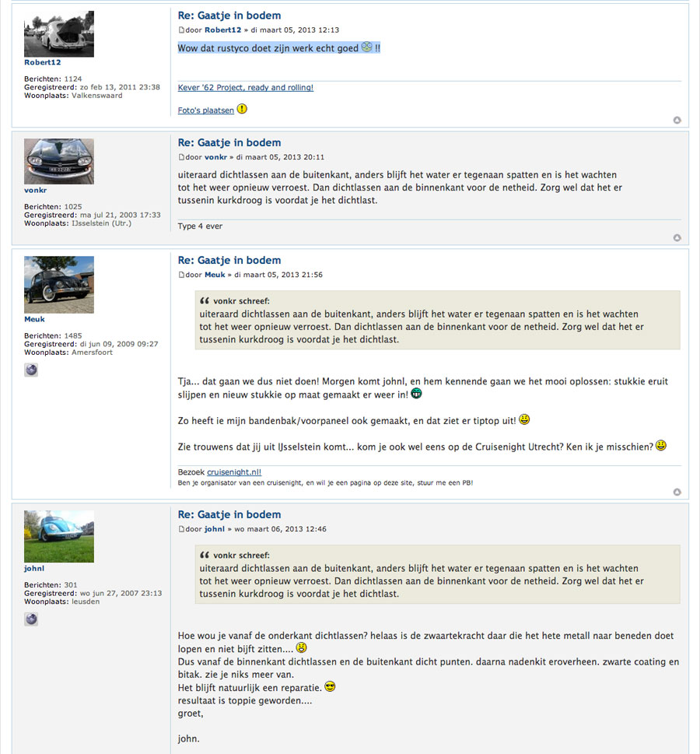Viewport: 700px width, 754px height.
Task: Click smiley after 'Ken ik je misschien?'
Action: pyautogui.click(x=661, y=445)
